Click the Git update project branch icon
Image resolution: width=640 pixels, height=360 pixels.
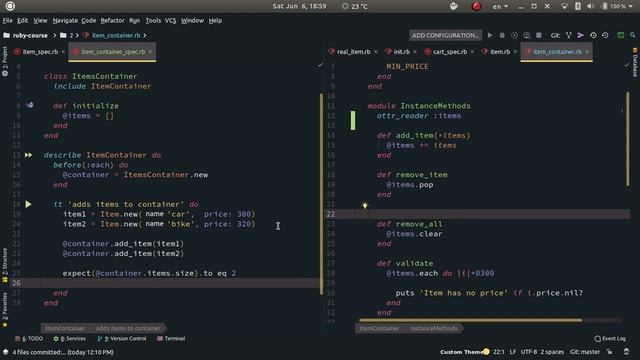pos(569,36)
